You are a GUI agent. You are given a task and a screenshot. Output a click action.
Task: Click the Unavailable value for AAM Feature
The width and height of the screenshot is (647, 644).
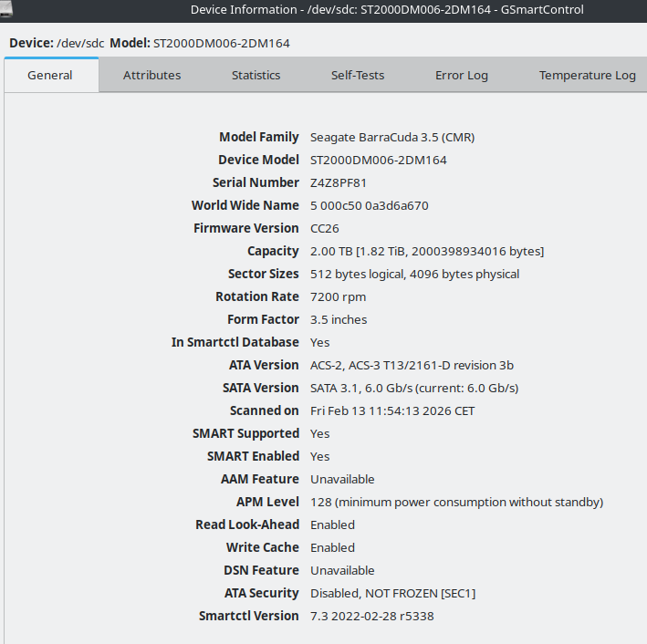click(342, 480)
